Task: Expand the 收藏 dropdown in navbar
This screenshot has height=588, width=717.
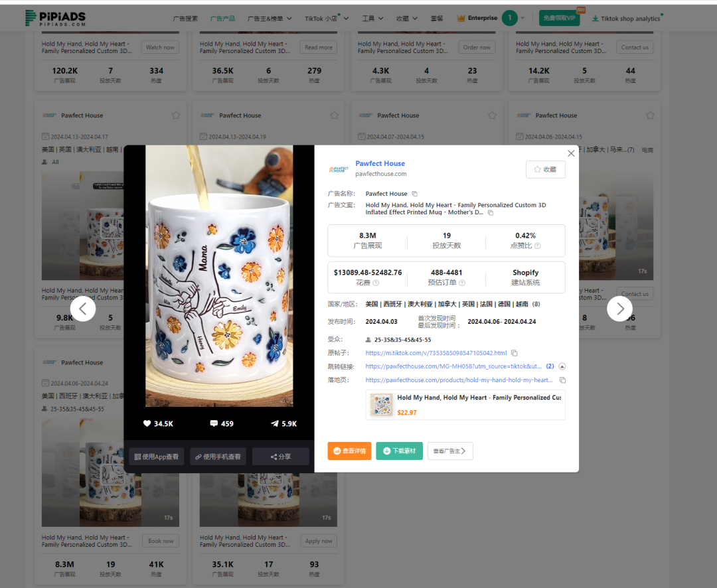Action: click(x=406, y=19)
